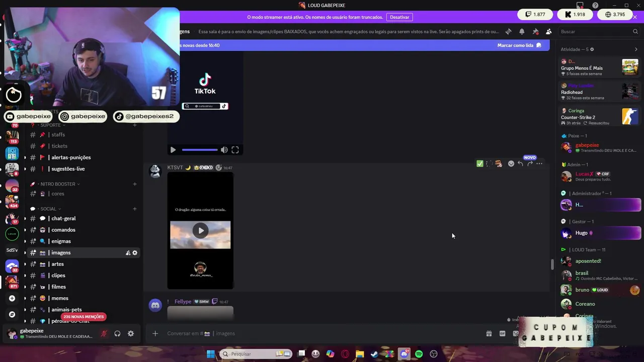Open File Explorer from taskbar
Image resolution: width=644 pixels, height=362 pixels.
coord(360,354)
